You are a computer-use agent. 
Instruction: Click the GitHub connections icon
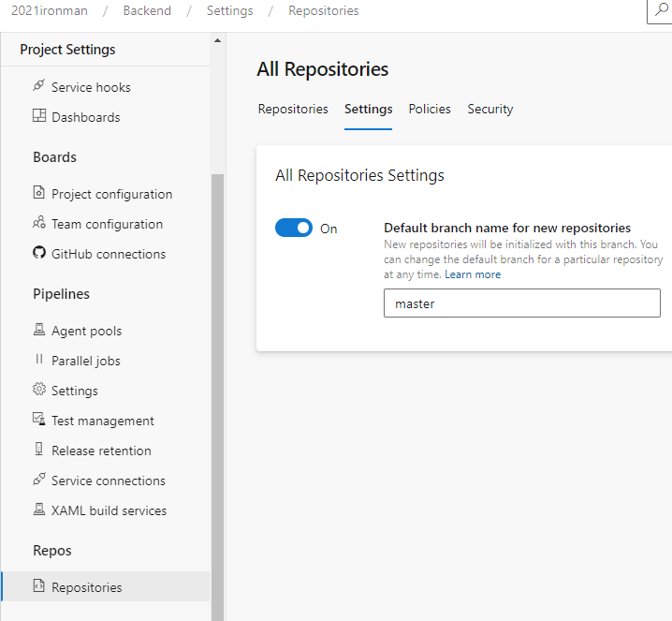[x=39, y=253]
